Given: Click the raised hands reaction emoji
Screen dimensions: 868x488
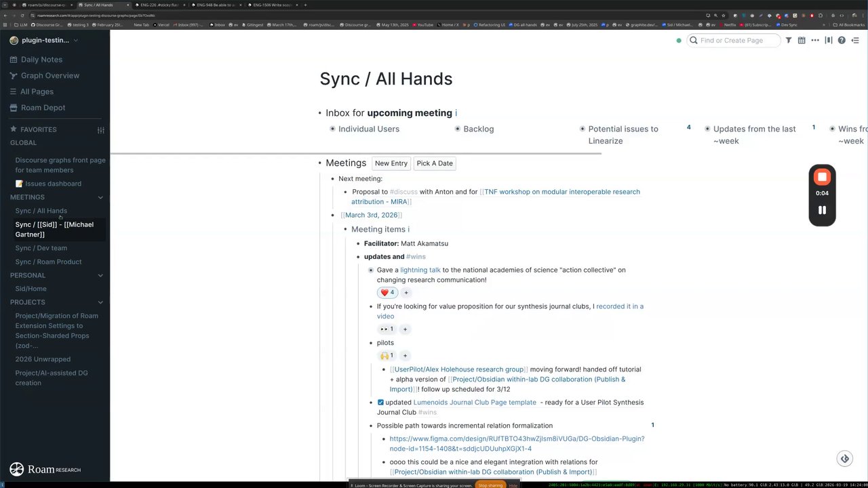Looking at the screenshot, I should [x=387, y=356].
